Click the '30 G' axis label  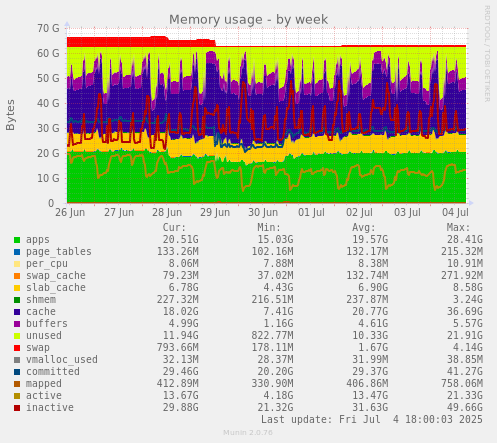(x=48, y=128)
